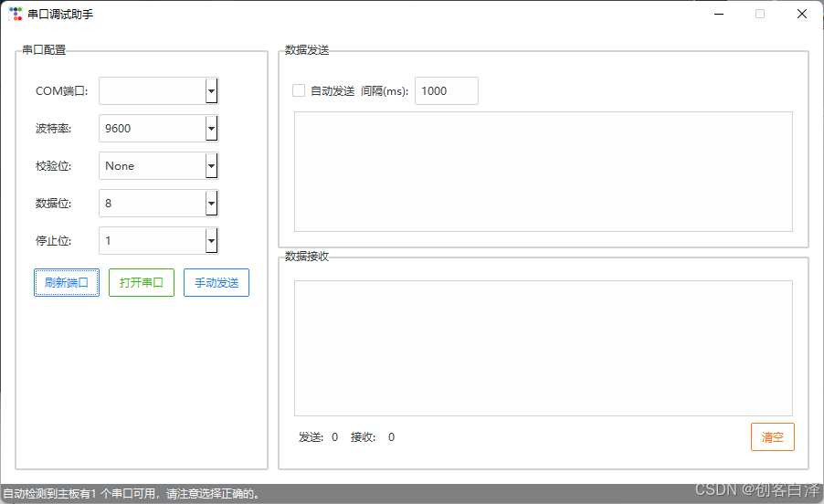Enable the 自动发送 checkbox
This screenshot has height=504, width=824.
click(x=299, y=90)
